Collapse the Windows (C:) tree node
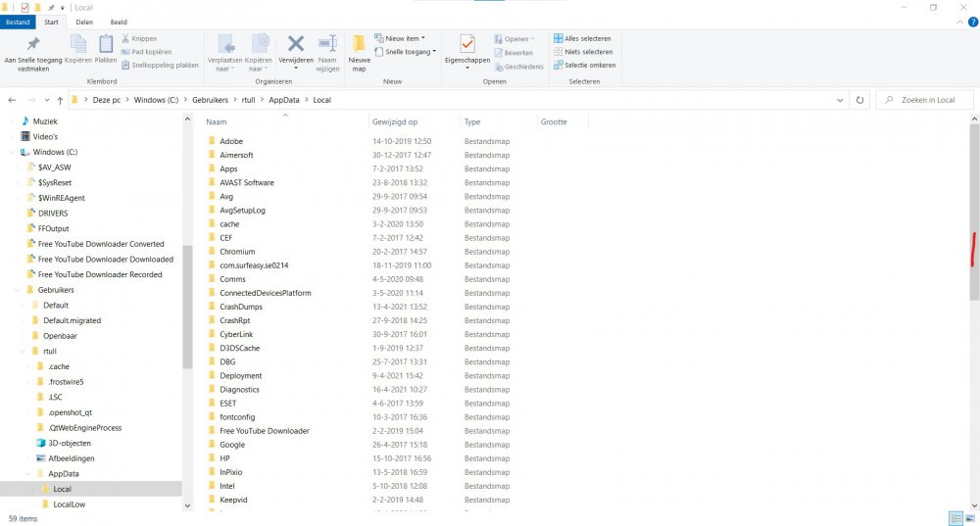The height and width of the screenshot is (526, 980). tap(12, 152)
